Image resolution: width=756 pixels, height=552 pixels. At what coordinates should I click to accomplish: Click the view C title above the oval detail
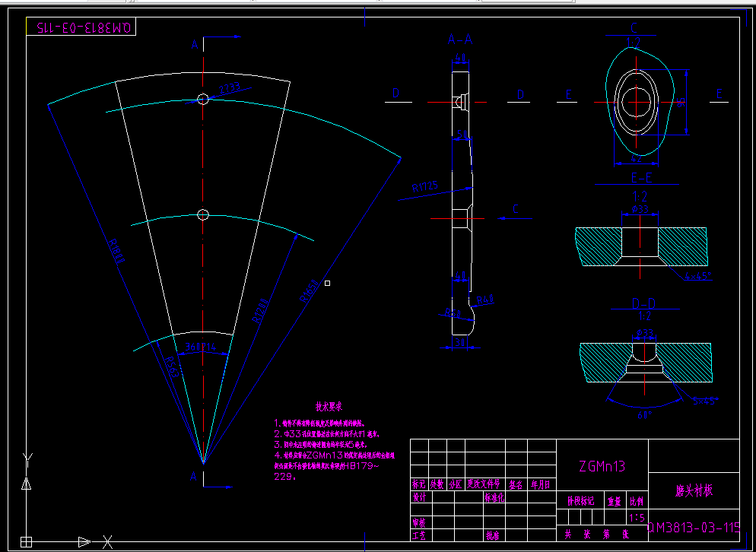(633, 28)
